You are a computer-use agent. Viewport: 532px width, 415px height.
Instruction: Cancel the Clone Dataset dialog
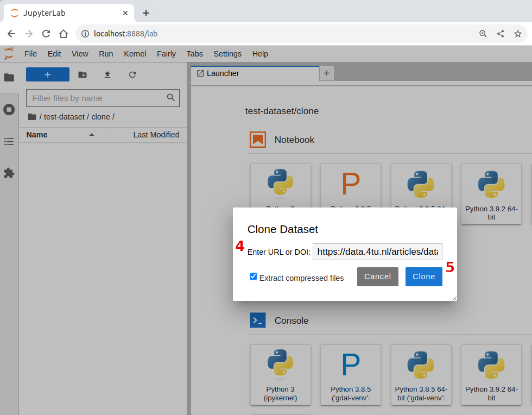[378, 277]
